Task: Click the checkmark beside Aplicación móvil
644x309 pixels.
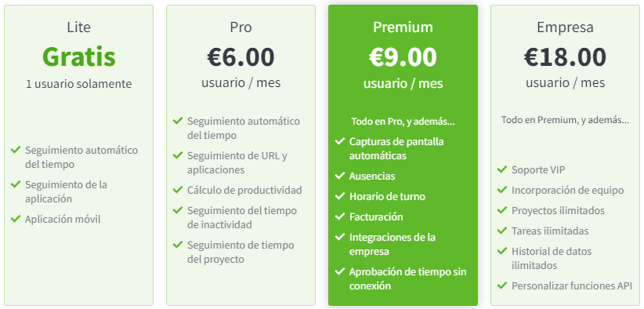Action: pyautogui.click(x=16, y=219)
